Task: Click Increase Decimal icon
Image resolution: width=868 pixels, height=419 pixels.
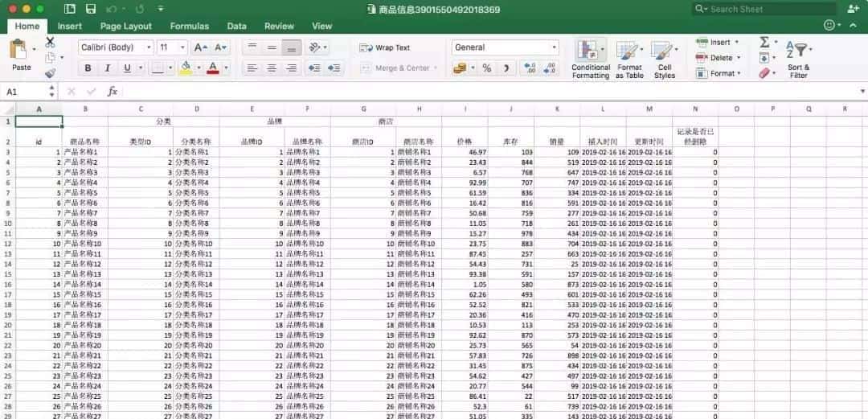Action: [530, 68]
